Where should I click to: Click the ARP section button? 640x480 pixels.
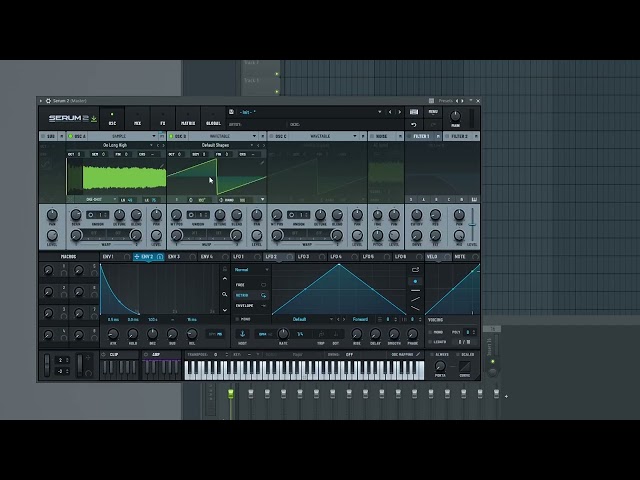click(162, 355)
